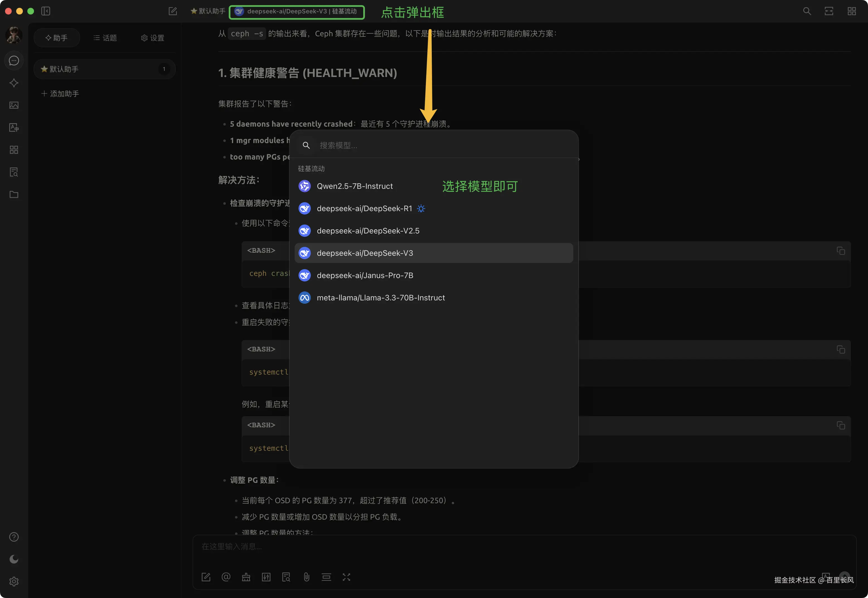Select Qwen2.5-7B-Instruct model
868x598 pixels.
click(354, 186)
